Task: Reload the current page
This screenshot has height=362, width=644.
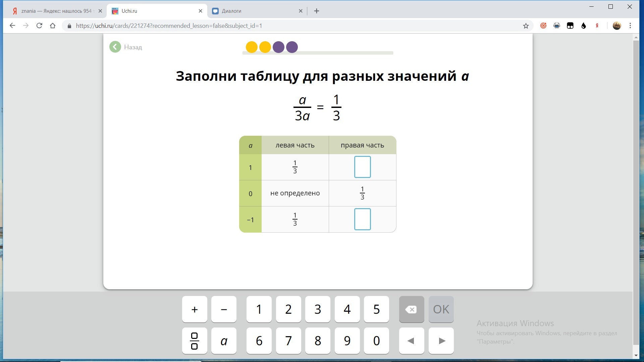Action: pos(39,26)
